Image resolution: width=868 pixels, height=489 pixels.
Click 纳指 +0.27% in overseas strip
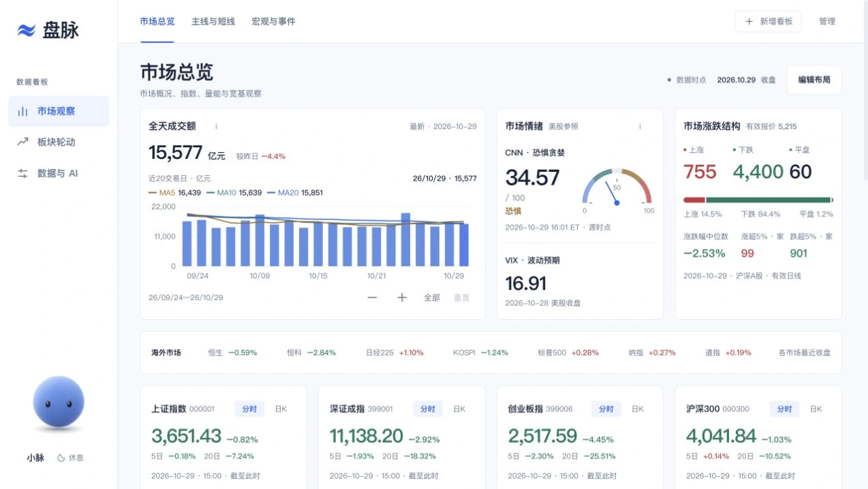pyautogui.click(x=652, y=353)
